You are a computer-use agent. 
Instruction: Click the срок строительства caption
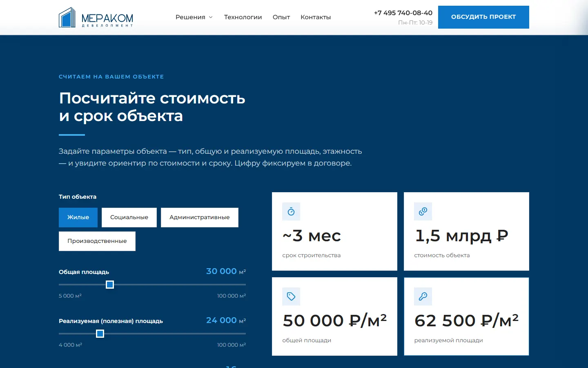pyautogui.click(x=311, y=256)
